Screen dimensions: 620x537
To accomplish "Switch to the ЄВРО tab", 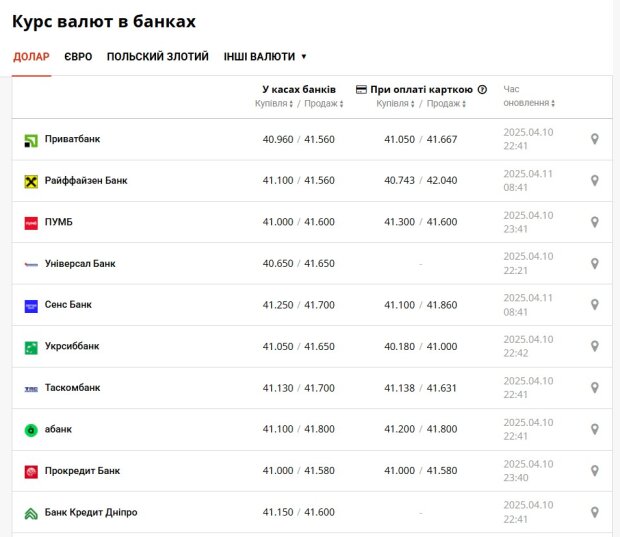I will 78,57.
